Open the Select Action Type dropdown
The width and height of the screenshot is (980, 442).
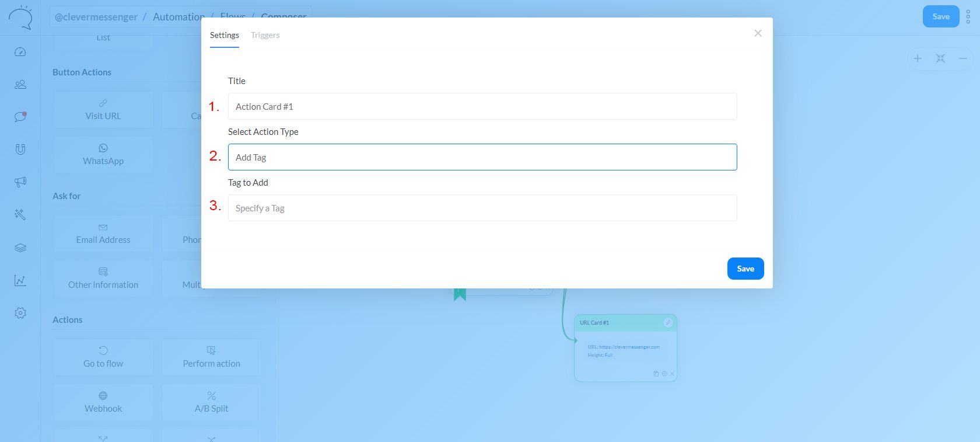pyautogui.click(x=482, y=157)
